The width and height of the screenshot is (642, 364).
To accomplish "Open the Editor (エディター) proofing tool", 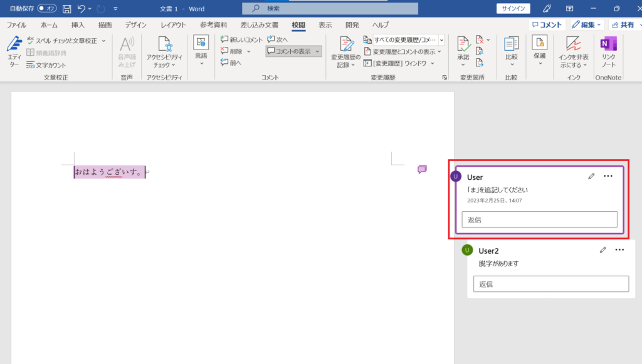I will point(14,51).
